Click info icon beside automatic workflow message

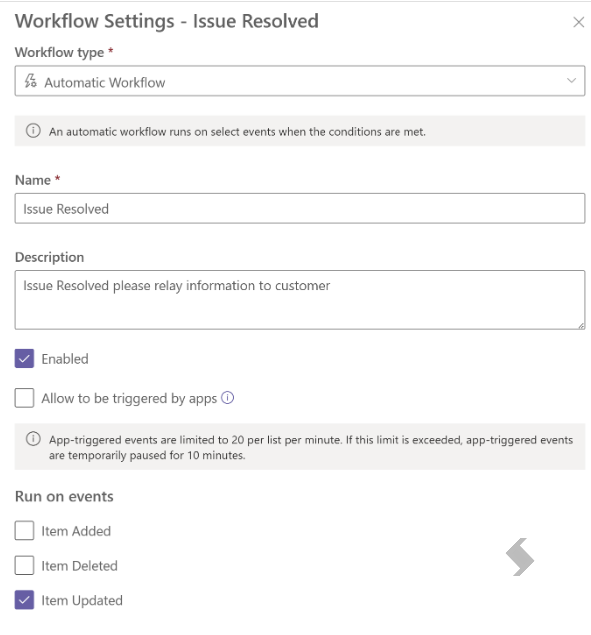click(x=33, y=131)
